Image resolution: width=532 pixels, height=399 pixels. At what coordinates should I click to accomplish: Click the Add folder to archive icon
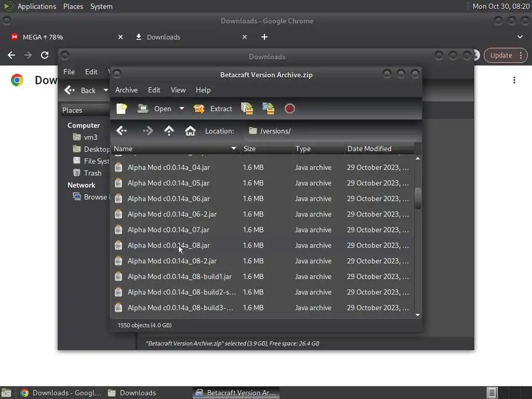pyautogui.click(x=269, y=109)
